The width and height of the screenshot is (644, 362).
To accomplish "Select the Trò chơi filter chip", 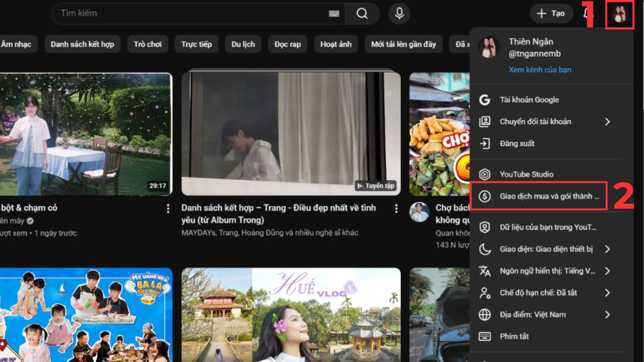I will [148, 44].
